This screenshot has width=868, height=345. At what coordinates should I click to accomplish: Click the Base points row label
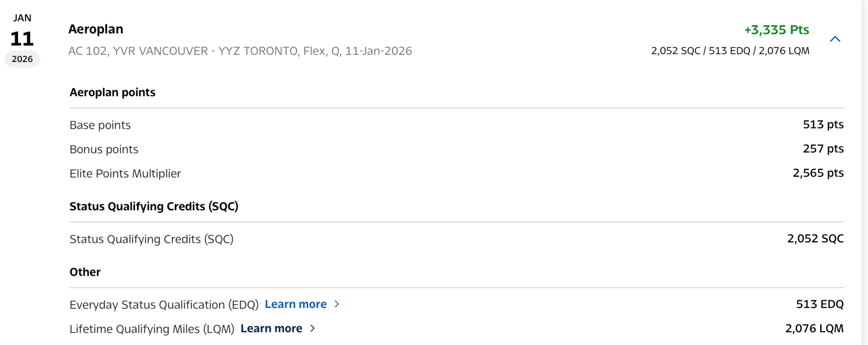click(100, 125)
